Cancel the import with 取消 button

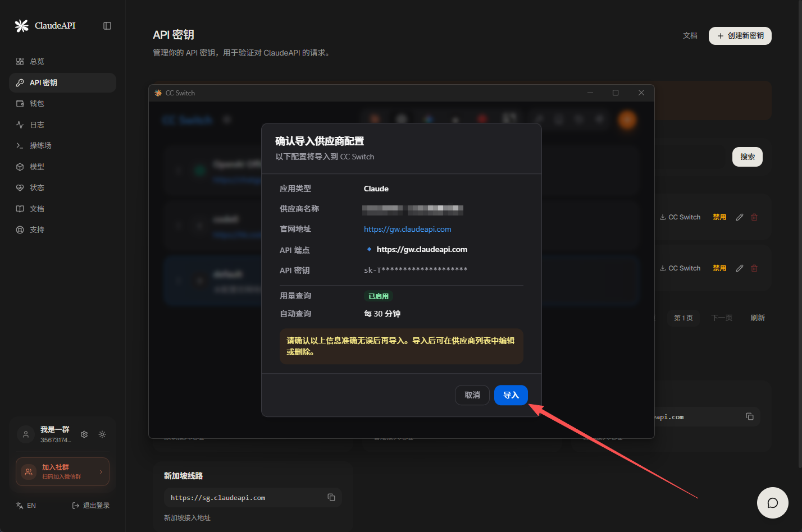tap(472, 395)
